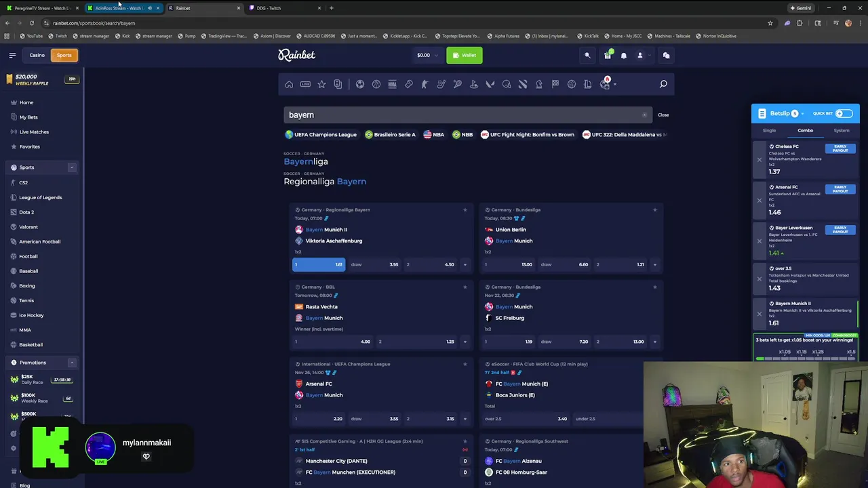
Task: Open the NBA quick link chip
Action: [x=434, y=134]
